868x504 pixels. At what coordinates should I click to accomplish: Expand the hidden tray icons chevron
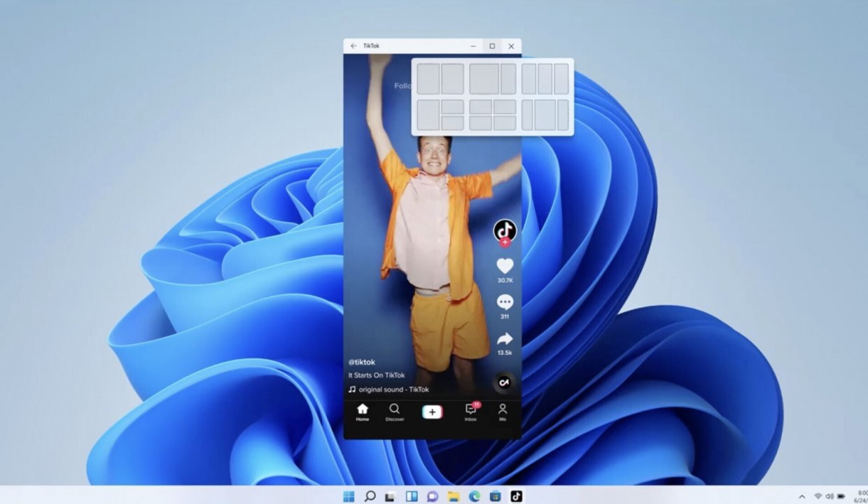pos(802,496)
